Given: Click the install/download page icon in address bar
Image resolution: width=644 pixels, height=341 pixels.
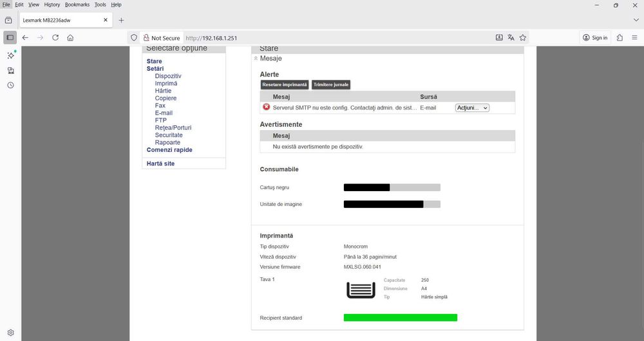Looking at the screenshot, I should (x=499, y=38).
